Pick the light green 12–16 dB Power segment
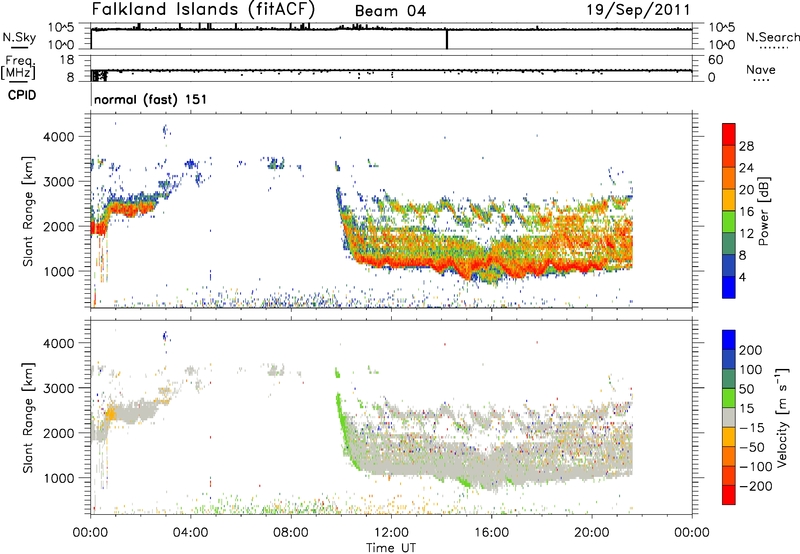800x554 pixels. [729, 221]
